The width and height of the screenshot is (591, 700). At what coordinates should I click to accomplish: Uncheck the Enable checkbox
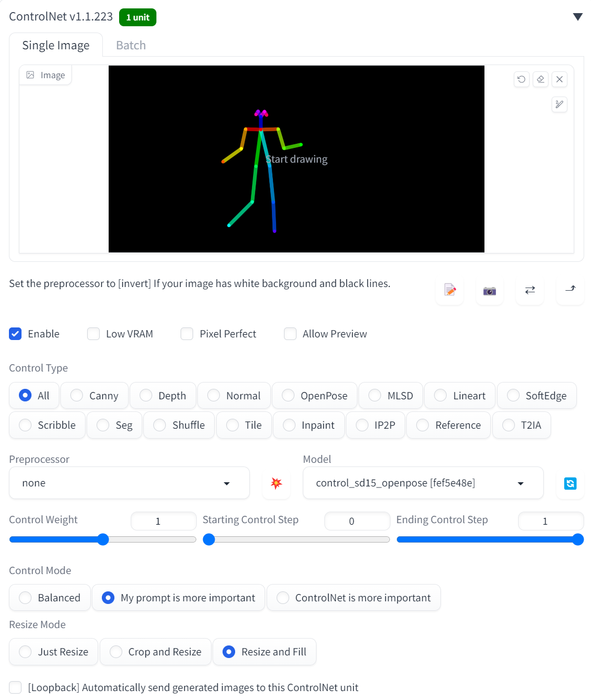[x=15, y=334]
